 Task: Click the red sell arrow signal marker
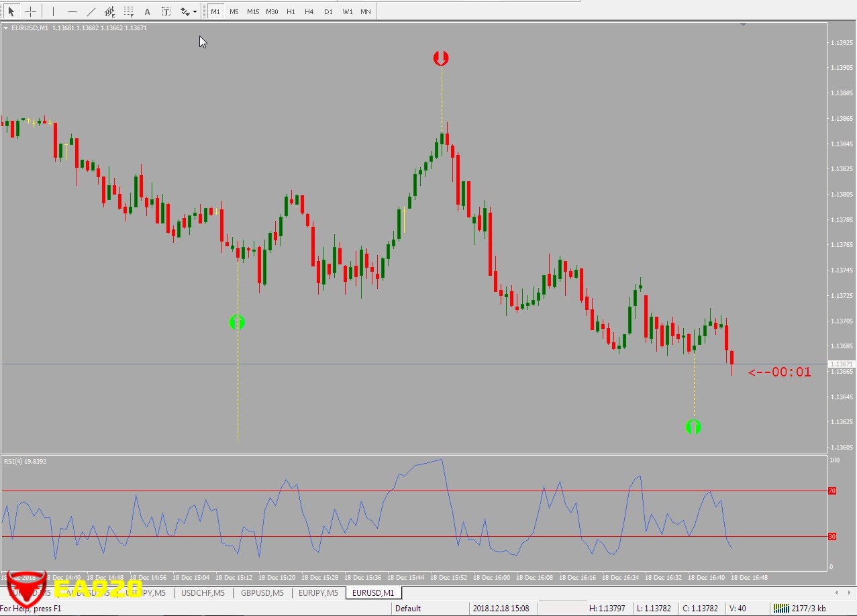tap(441, 58)
